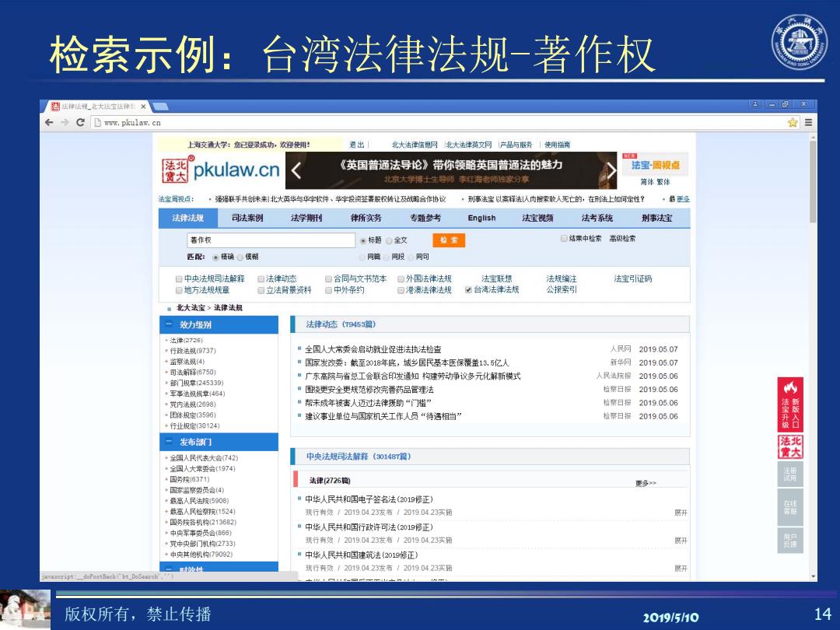Close the 法律法规 browser tab
Viewport: 840px width, 630px height.
[143, 107]
